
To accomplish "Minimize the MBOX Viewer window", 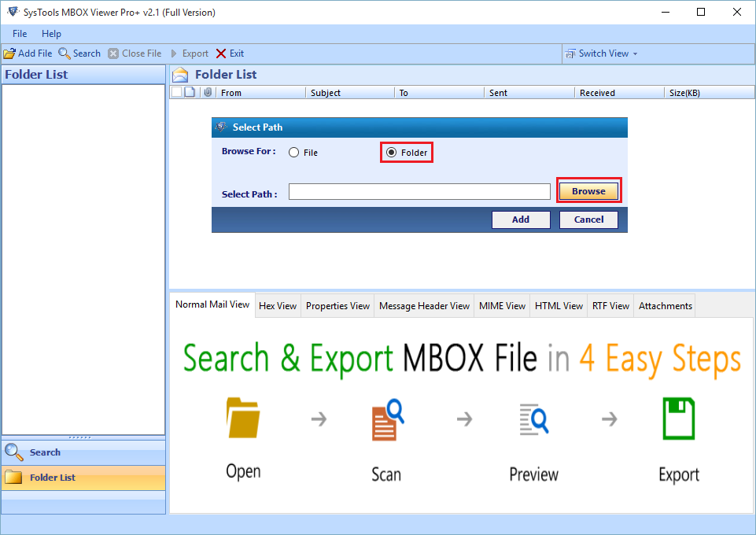I will pyautogui.click(x=666, y=12).
